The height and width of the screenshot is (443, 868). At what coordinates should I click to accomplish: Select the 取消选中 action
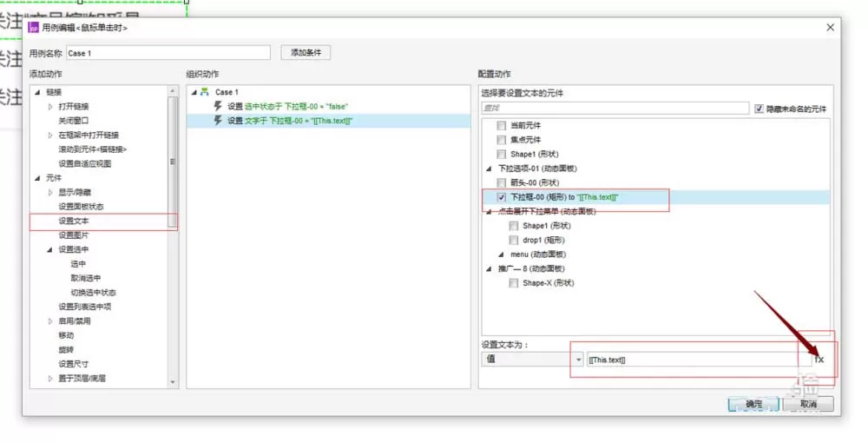[86, 278]
